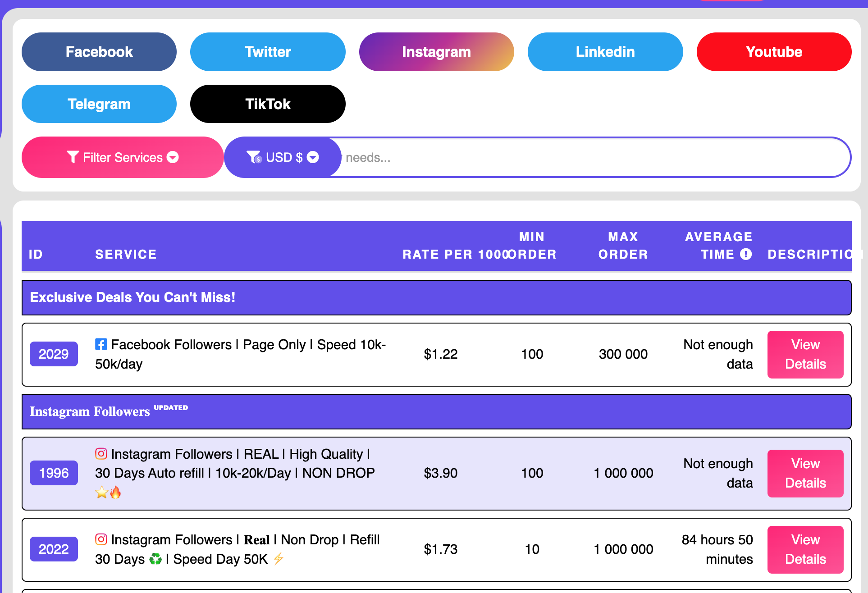The image size is (868, 593).
Task: Click the Facebook logo icon in service 2029
Action: (101, 344)
